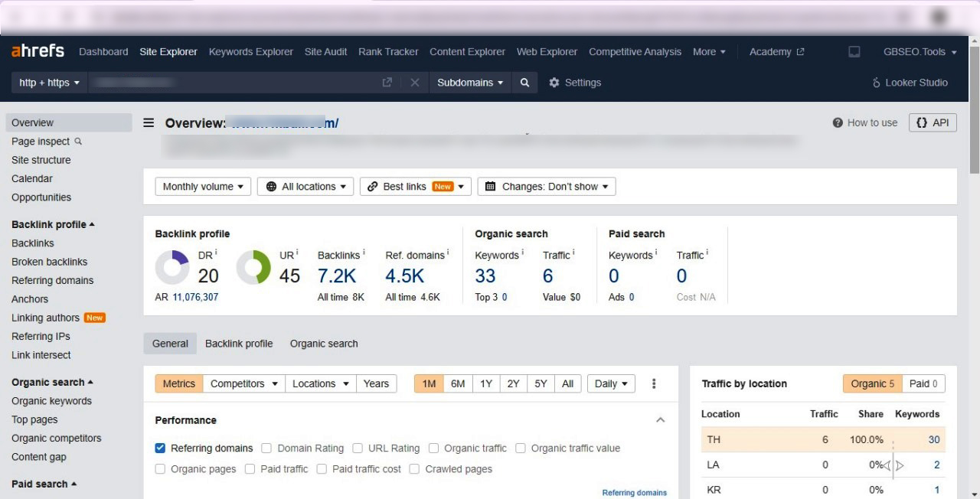The image size is (980, 499).
Task: Click the calendar icon on the Changes filter
Action: (490, 185)
